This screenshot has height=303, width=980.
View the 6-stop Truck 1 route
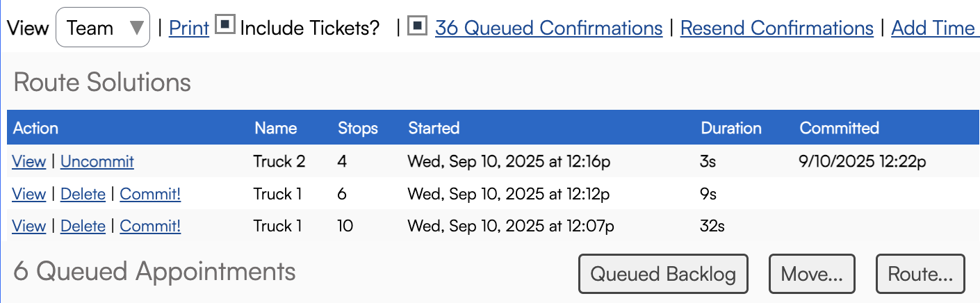tap(28, 194)
